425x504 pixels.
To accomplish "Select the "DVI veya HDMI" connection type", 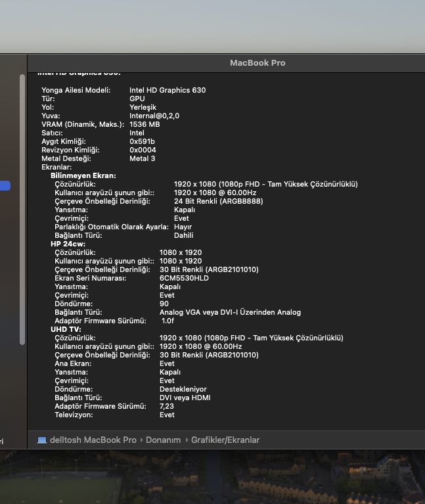I will click(185, 398).
